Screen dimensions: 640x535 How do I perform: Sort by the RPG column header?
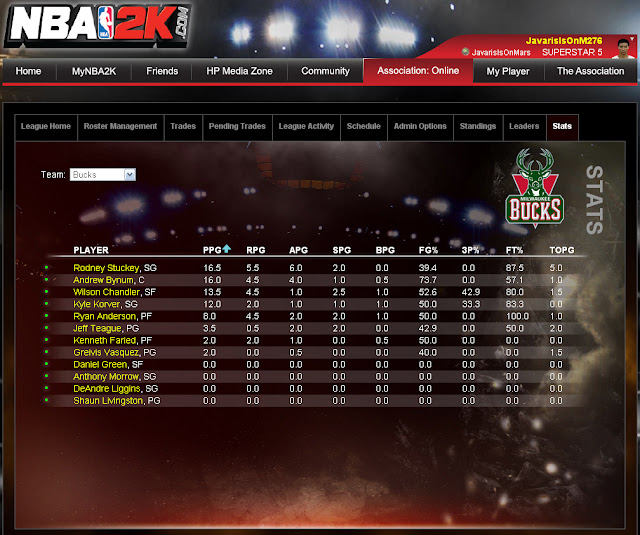tap(256, 250)
